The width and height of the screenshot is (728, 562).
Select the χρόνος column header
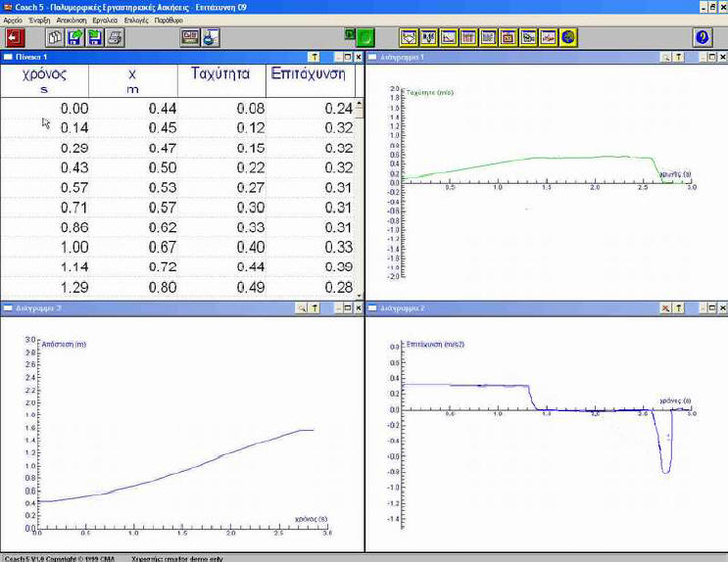coord(44,80)
